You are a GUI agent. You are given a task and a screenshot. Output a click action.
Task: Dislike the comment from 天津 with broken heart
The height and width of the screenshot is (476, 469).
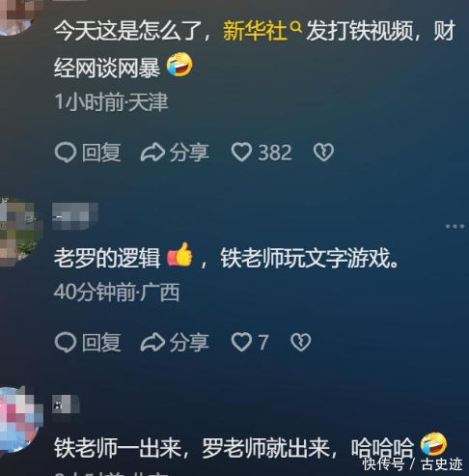pyautogui.click(x=323, y=153)
